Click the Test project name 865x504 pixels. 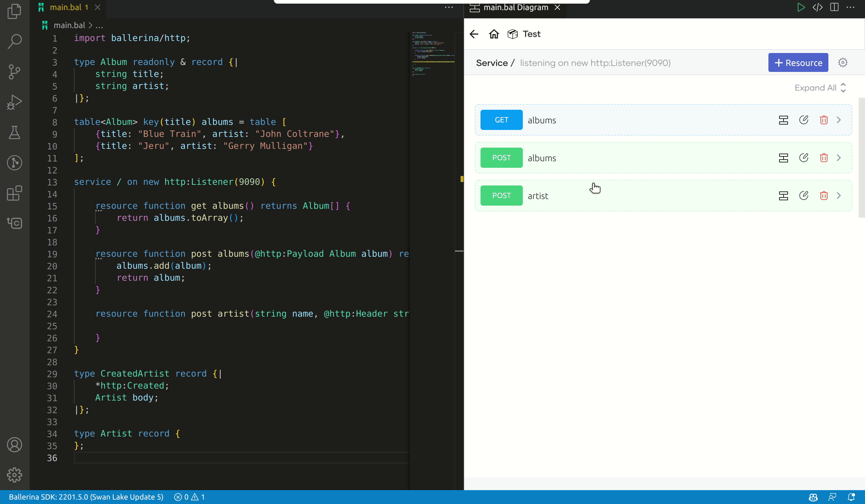531,34
